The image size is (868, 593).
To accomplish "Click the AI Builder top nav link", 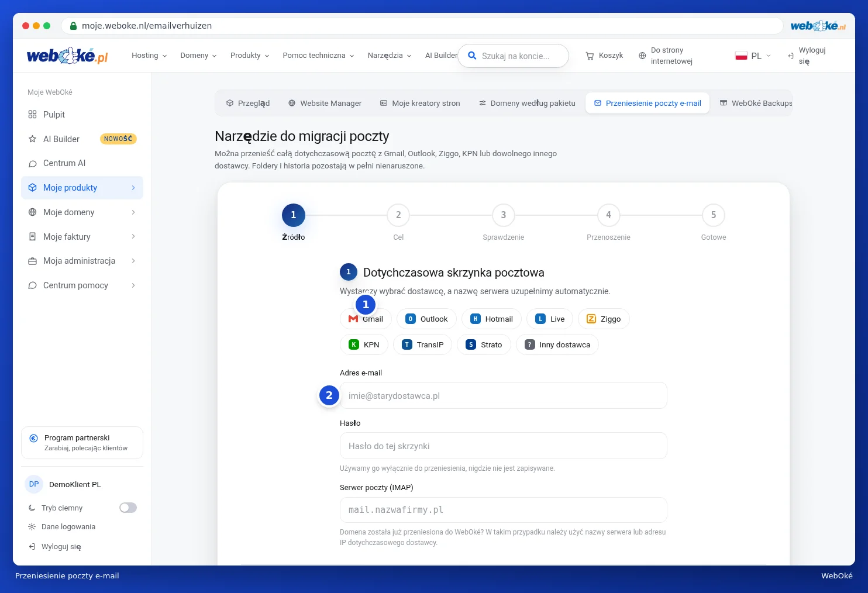I will coord(441,56).
